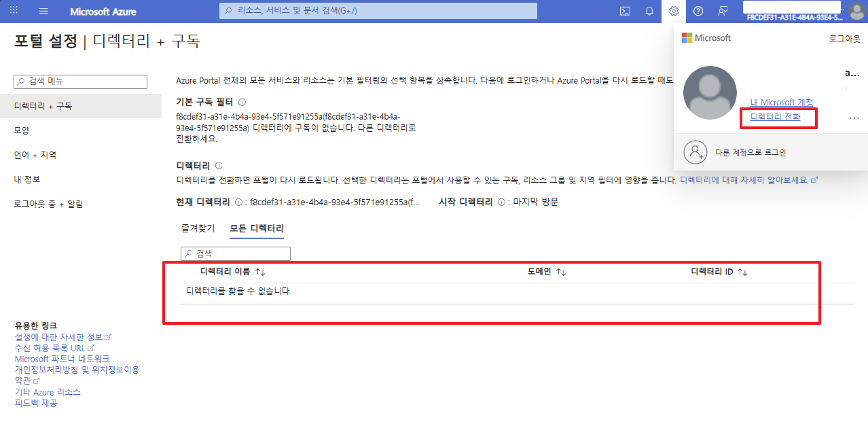Open the ellipsis more options in account panel
Screen dimensions: 868x441
point(854,118)
